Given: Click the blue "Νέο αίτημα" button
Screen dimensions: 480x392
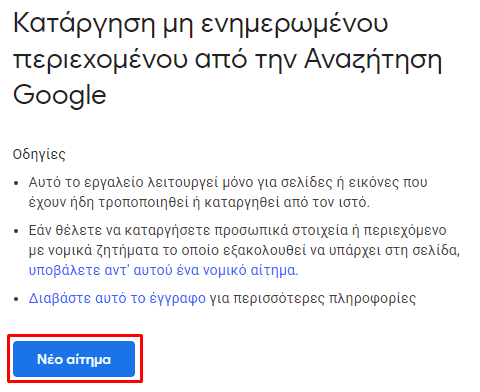Looking at the screenshot, I should [x=74, y=359].
